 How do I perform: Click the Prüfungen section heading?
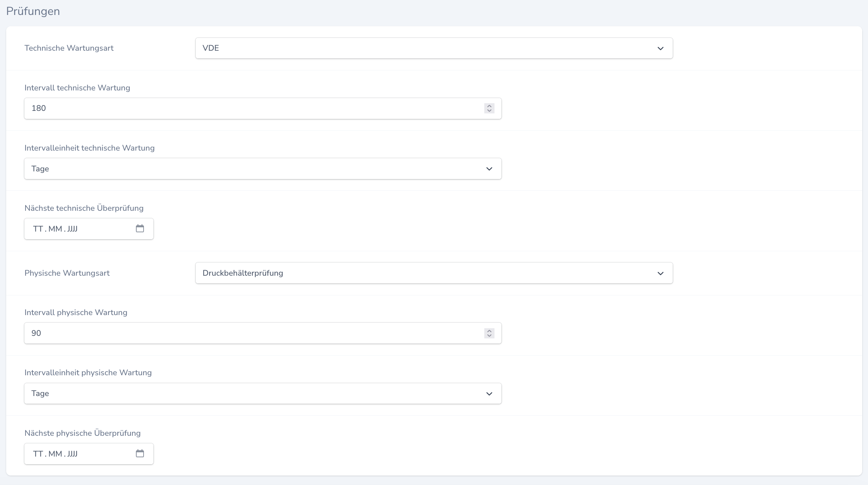(x=33, y=11)
